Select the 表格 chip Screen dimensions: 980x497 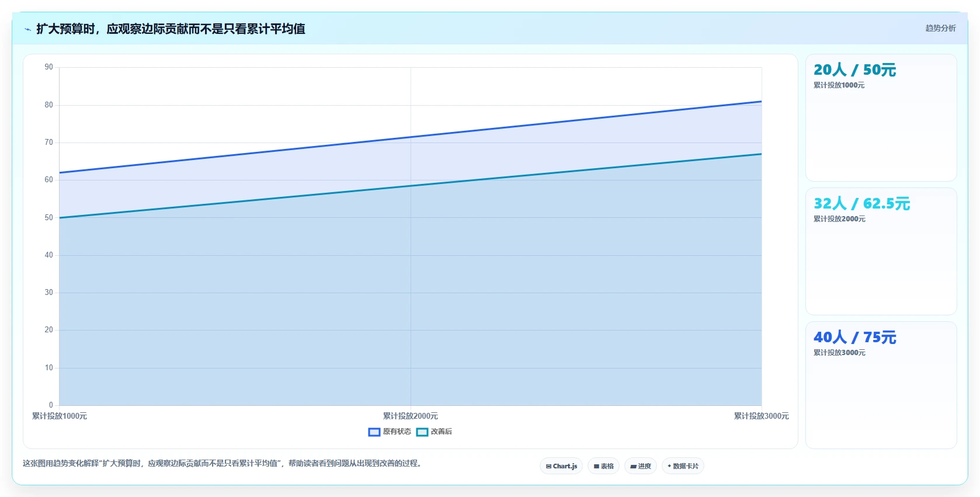pyautogui.click(x=603, y=466)
